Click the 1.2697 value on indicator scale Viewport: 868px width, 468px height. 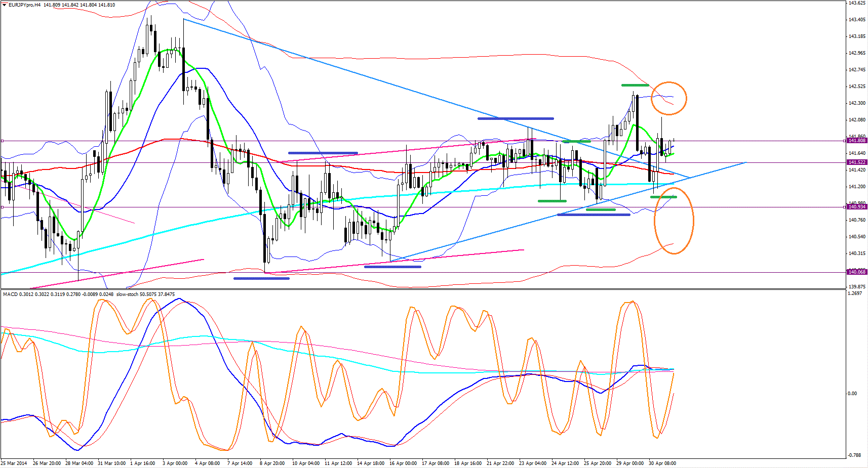[x=855, y=293]
